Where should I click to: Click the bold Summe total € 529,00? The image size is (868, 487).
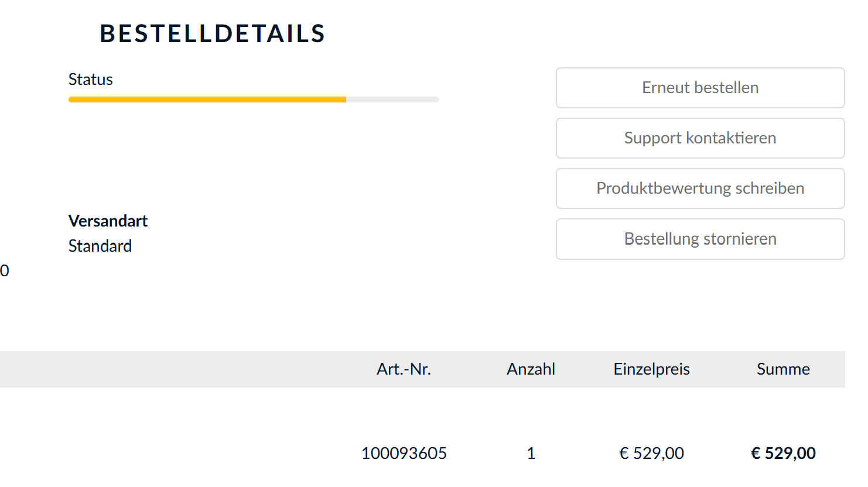click(x=783, y=453)
